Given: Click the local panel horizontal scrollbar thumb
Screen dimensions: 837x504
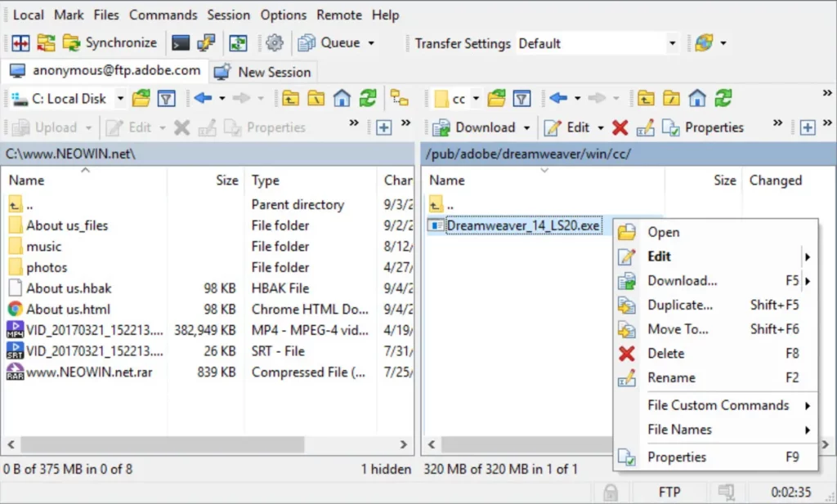Looking at the screenshot, I should pyautogui.click(x=163, y=444).
